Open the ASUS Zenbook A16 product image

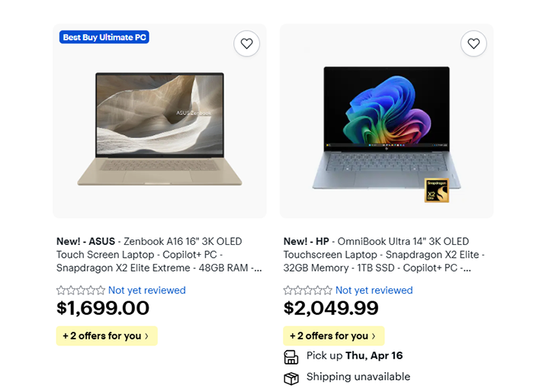point(159,130)
